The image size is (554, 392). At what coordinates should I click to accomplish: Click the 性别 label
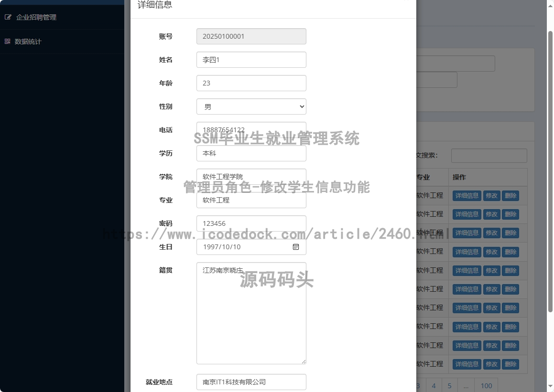pyautogui.click(x=166, y=106)
